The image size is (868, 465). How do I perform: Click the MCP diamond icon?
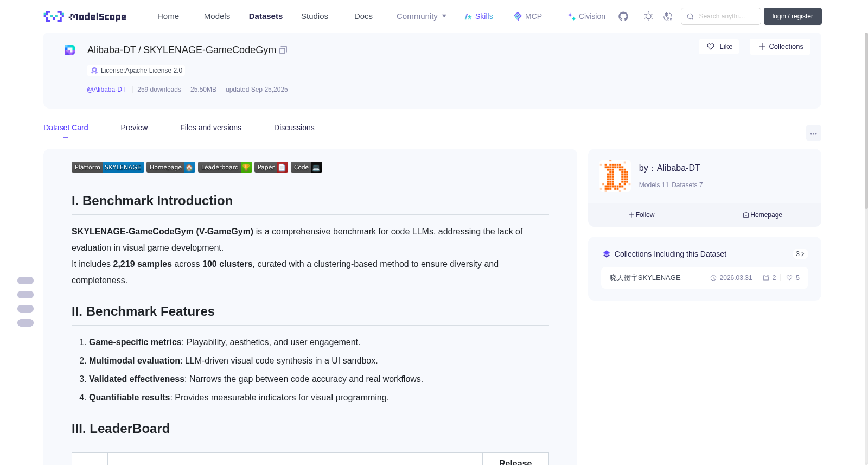click(518, 16)
